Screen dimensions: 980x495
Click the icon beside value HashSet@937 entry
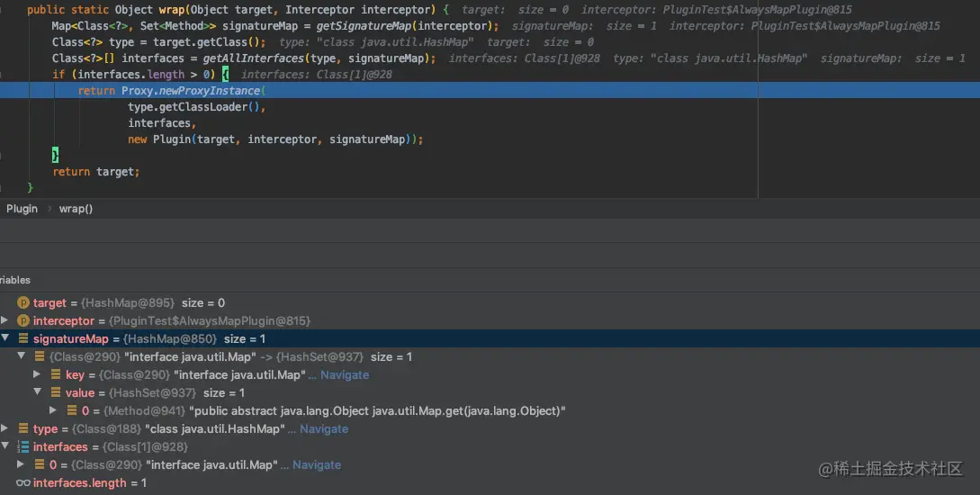coord(56,392)
